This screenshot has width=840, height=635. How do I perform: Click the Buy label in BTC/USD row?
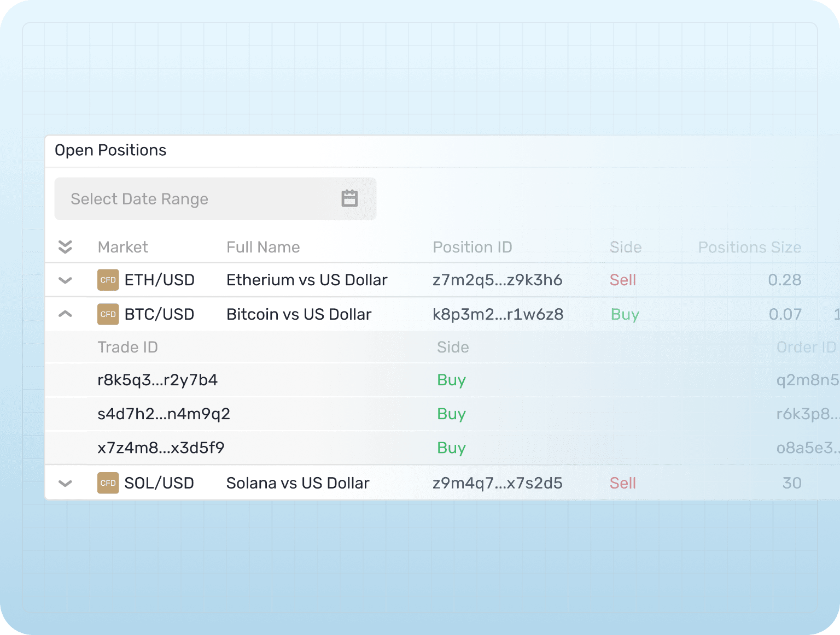(625, 314)
